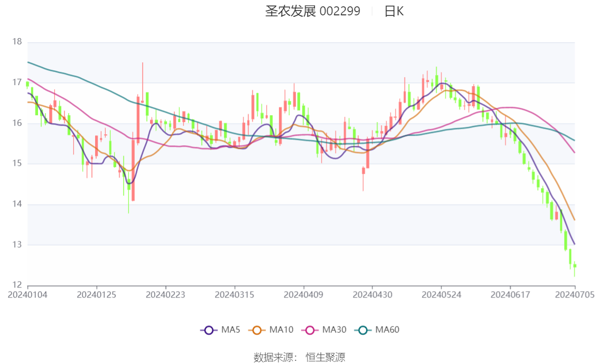Click the pink MA30 legend circle marker
This screenshot has height=364, width=599.
click(x=310, y=330)
